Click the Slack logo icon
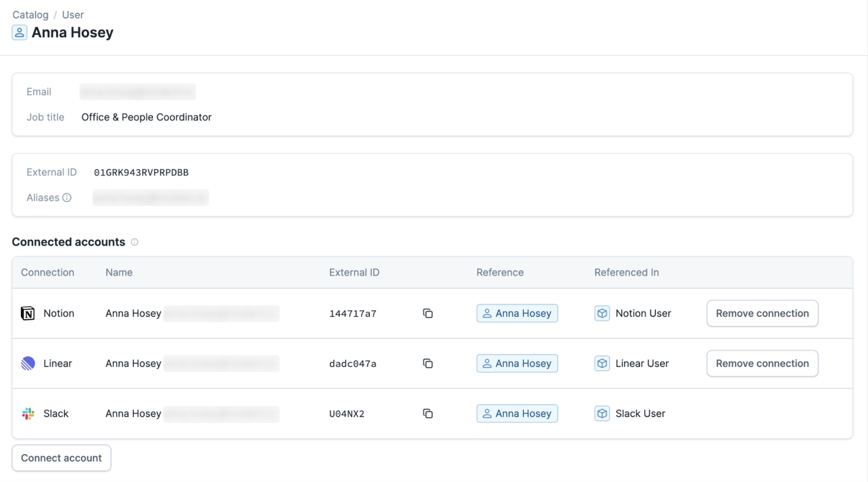Viewport: 868px width, 482px height. point(28,413)
